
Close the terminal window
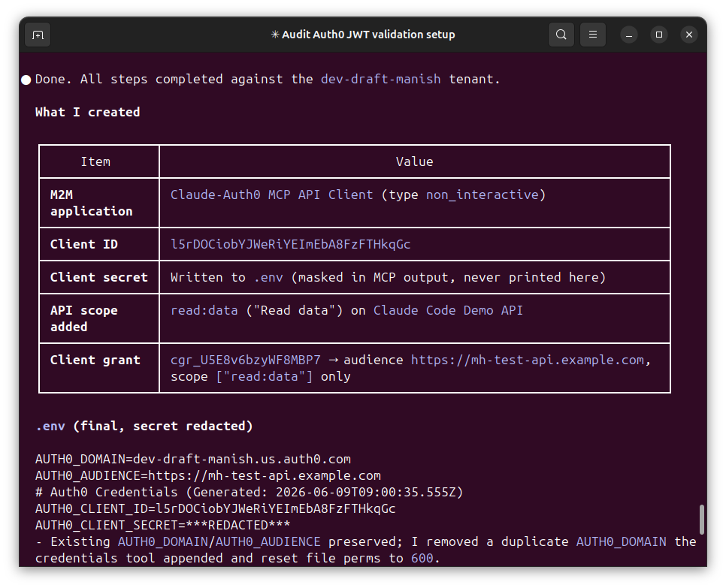tap(689, 35)
